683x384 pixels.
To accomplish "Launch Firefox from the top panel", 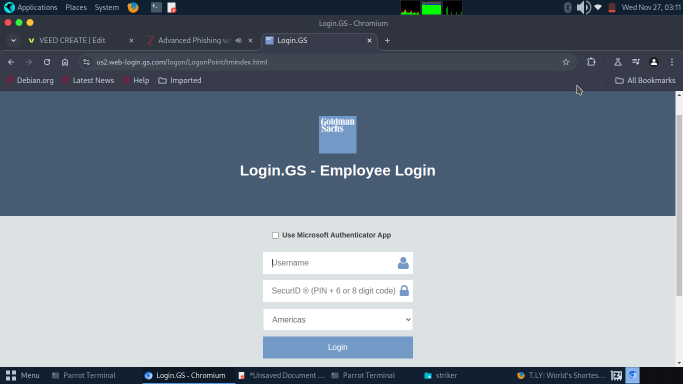I will 133,7.
